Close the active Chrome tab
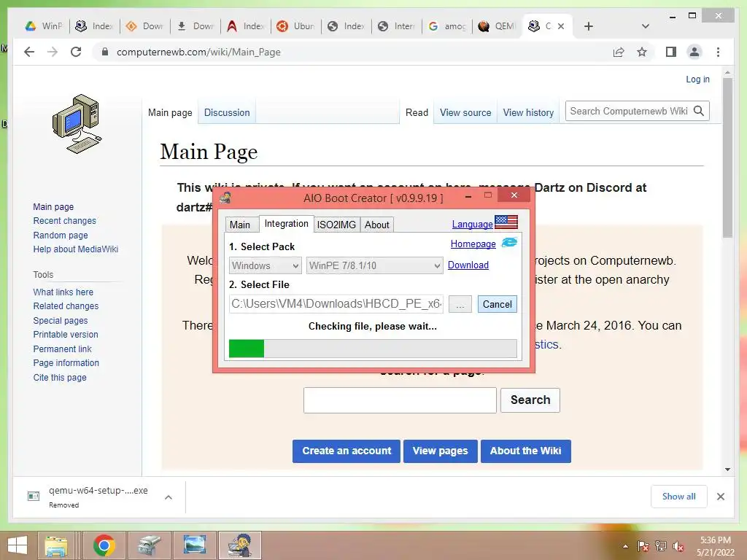Viewport: 747px width, 560px height. coord(561,26)
